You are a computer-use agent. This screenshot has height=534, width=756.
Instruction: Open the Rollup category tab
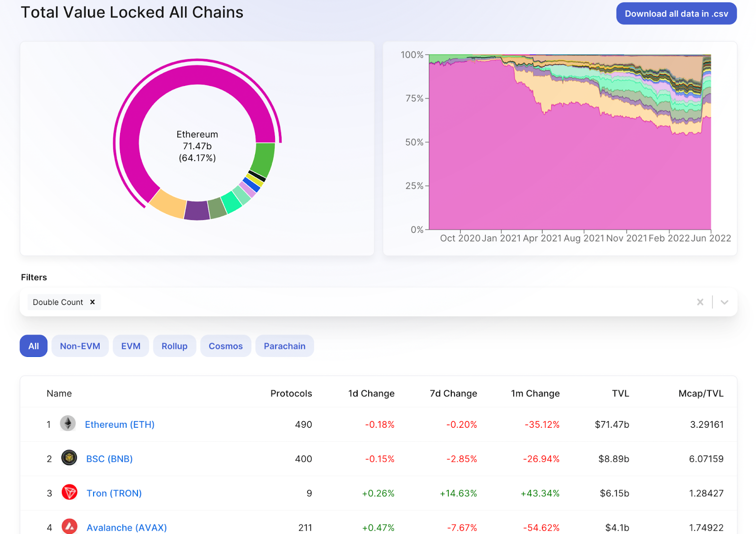tap(174, 346)
